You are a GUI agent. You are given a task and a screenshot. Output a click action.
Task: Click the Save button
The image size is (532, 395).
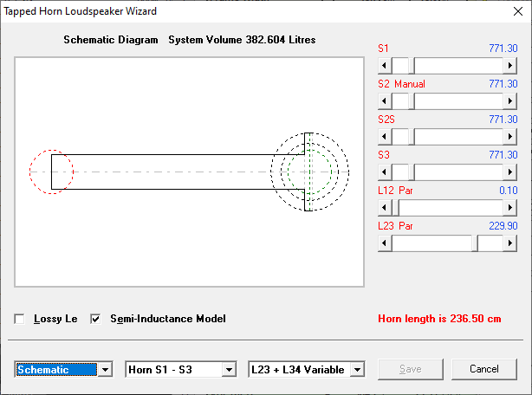pyautogui.click(x=411, y=369)
